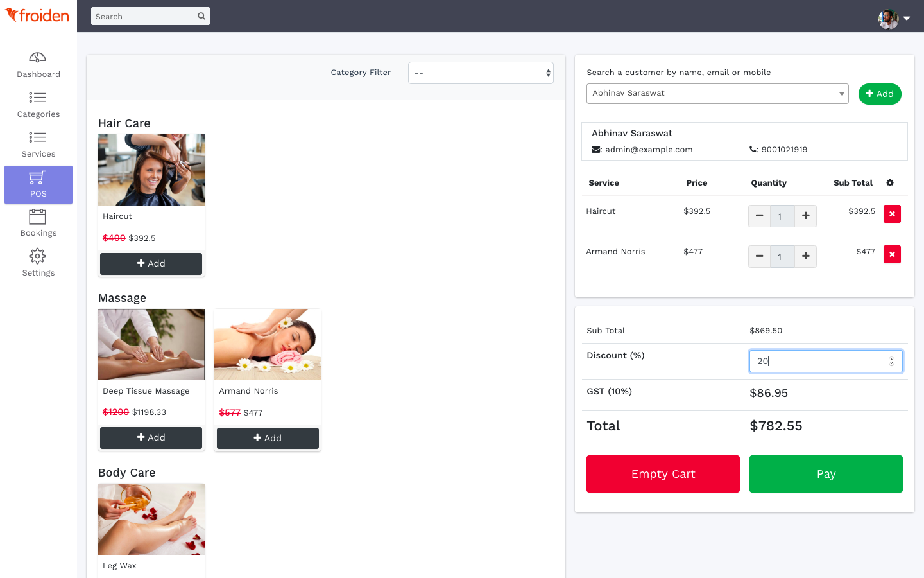
Task: Open the customer selection dropdown
Action: [x=717, y=94]
